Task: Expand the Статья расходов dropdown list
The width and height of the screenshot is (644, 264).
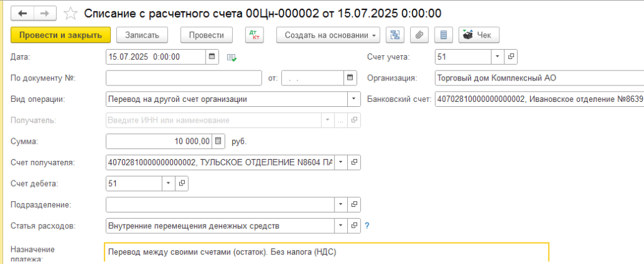Action: [341, 225]
